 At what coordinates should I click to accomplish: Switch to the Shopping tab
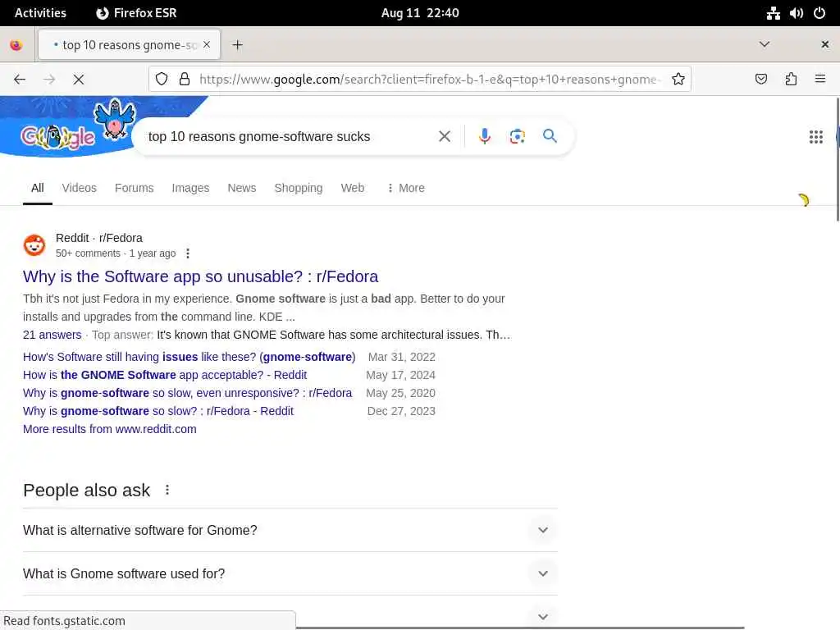299,188
